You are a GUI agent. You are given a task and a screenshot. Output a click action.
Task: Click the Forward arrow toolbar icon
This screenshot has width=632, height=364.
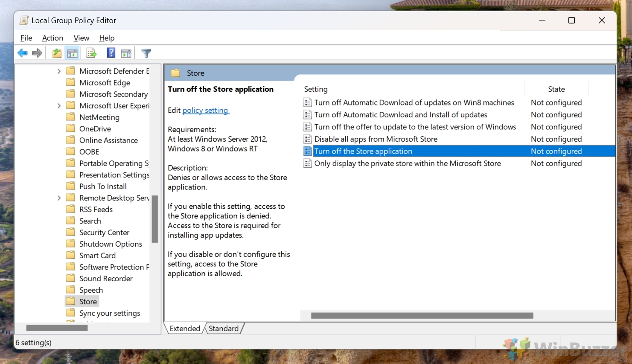37,53
